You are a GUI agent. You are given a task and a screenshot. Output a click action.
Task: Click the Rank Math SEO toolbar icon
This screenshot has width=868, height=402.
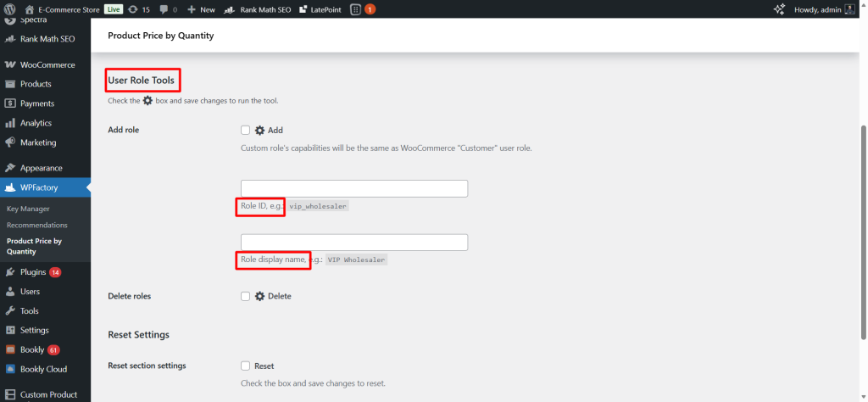(x=230, y=9)
